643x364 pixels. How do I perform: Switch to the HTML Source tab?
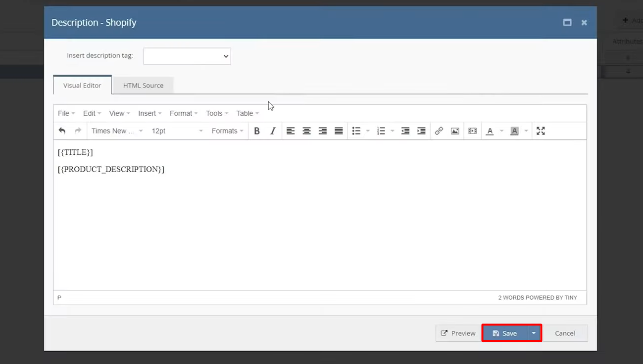[x=144, y=85]
